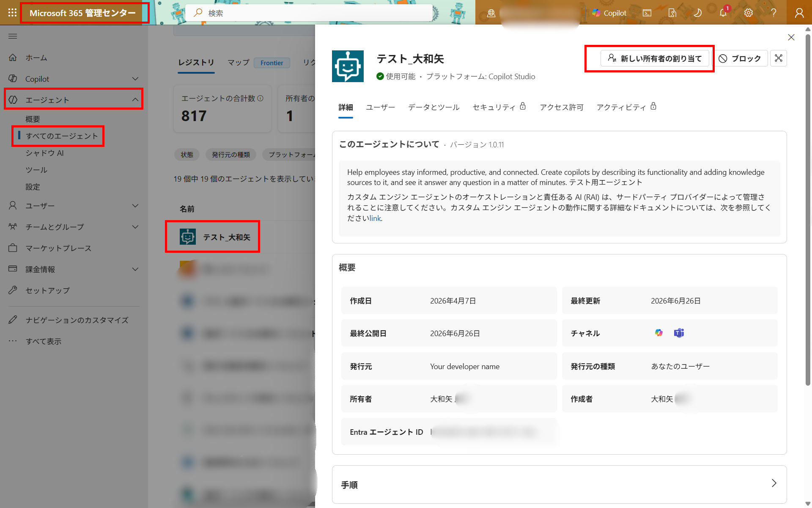Image resolution: width=812 pixels, height=508 pixels.
Task: Open 設定 under エージェント
Action: [33, 187]
